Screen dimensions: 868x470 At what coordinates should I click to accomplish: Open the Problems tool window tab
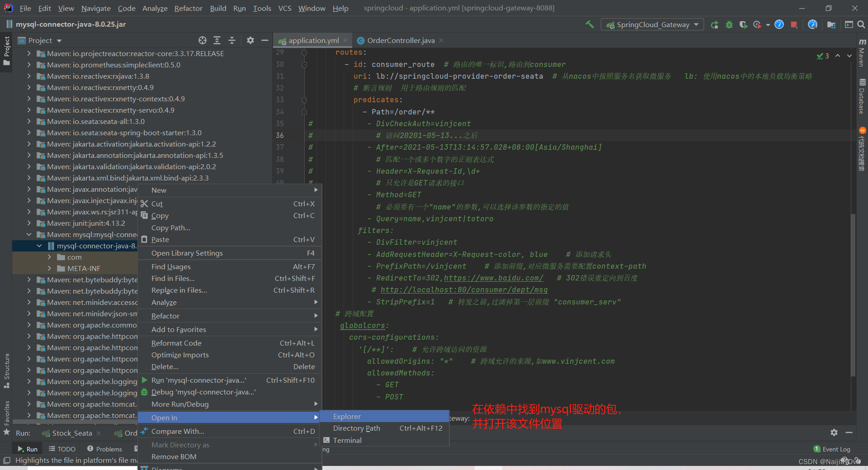[x=104, y=449]
